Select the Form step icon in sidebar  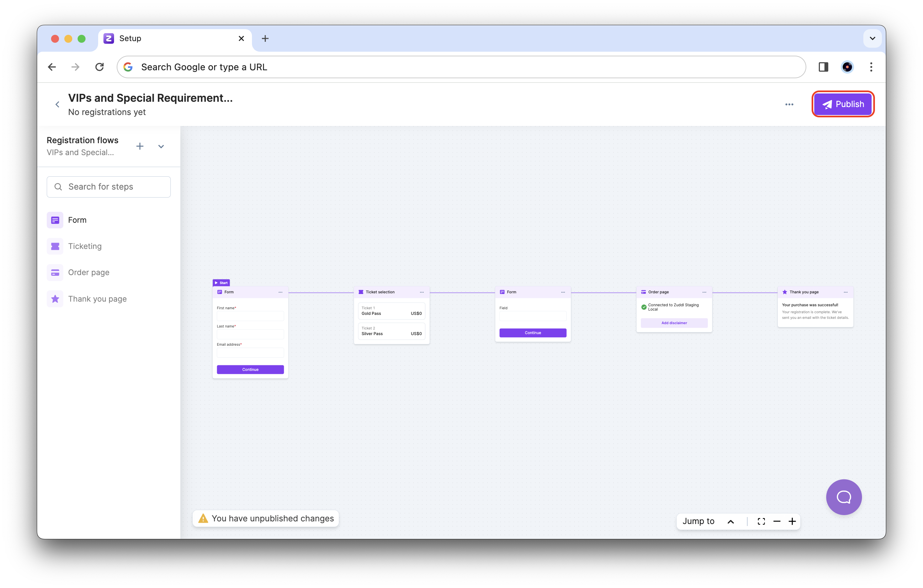[x=55, y=220]
